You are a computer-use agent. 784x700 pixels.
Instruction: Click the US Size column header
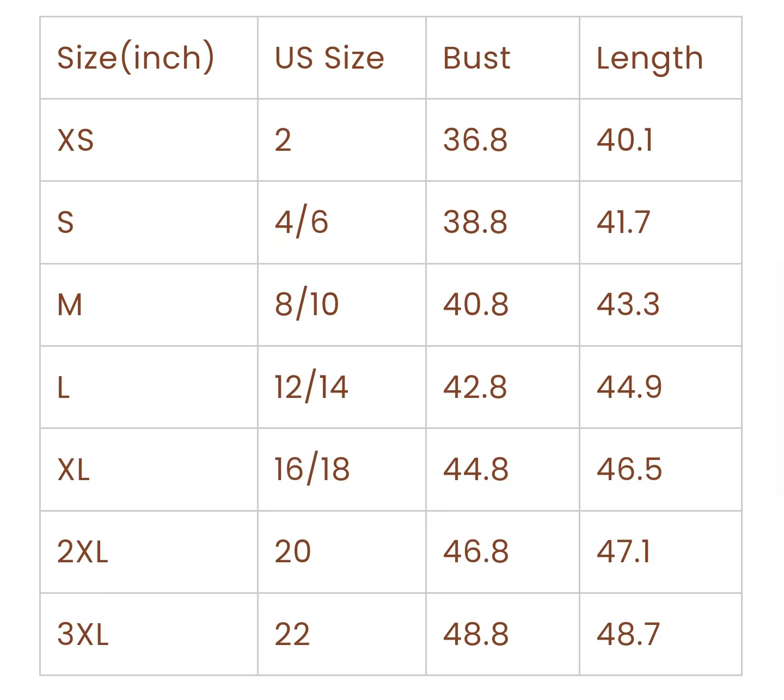(x=329, y=58)
